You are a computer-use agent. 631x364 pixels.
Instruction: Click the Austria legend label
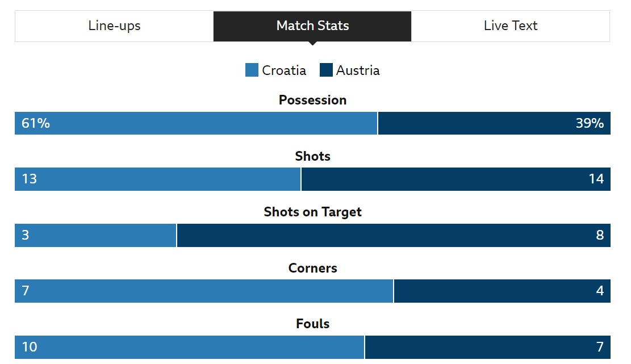358,70
